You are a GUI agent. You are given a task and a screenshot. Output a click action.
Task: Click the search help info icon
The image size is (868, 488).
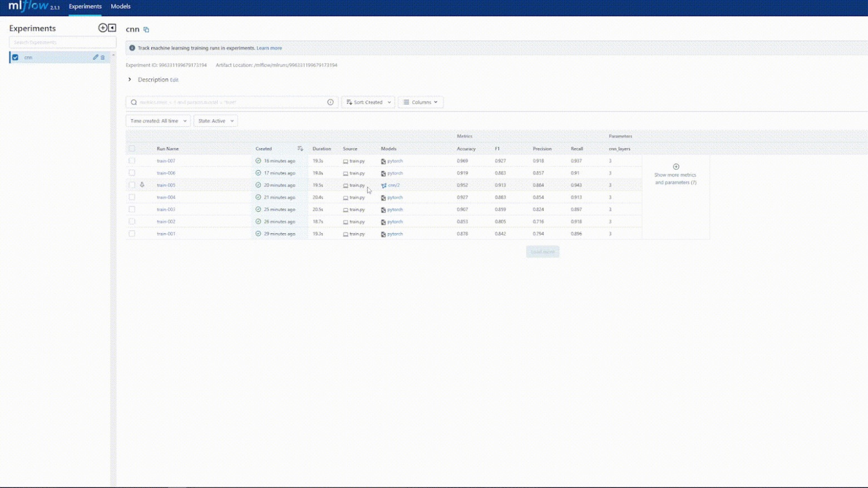coord(331,102)
